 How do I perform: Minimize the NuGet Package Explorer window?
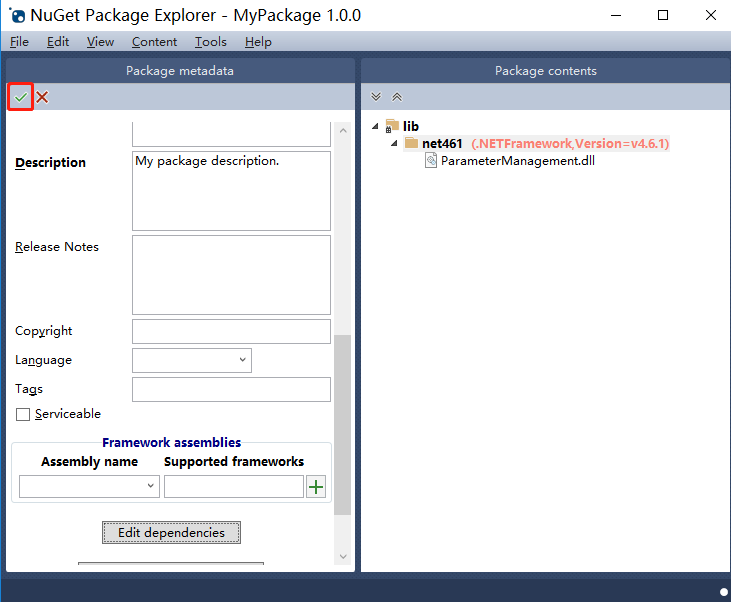(x=616, y=15)
